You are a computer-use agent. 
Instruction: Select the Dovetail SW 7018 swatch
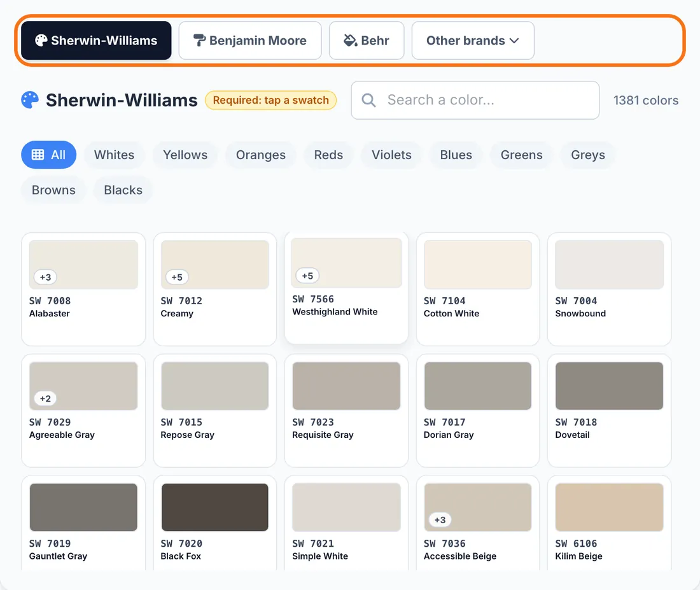point(610,386)
